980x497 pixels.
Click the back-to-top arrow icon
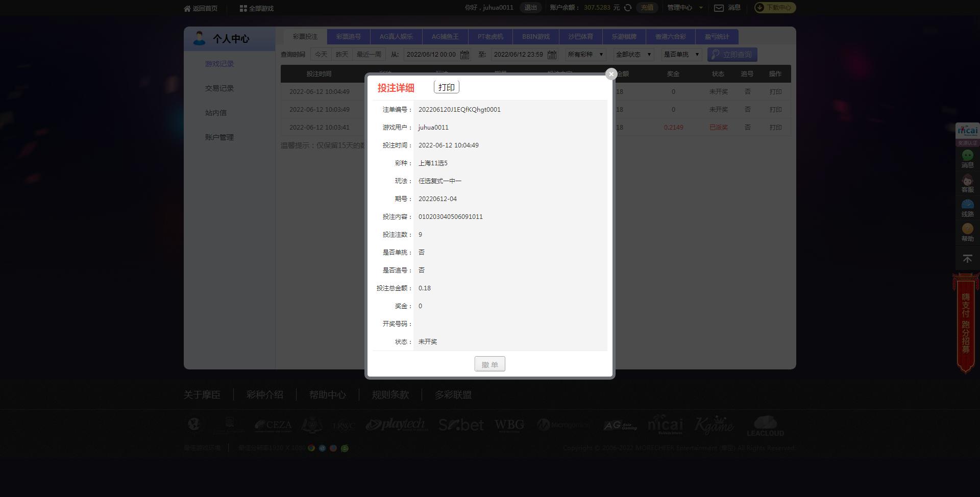tap(967, 259)
